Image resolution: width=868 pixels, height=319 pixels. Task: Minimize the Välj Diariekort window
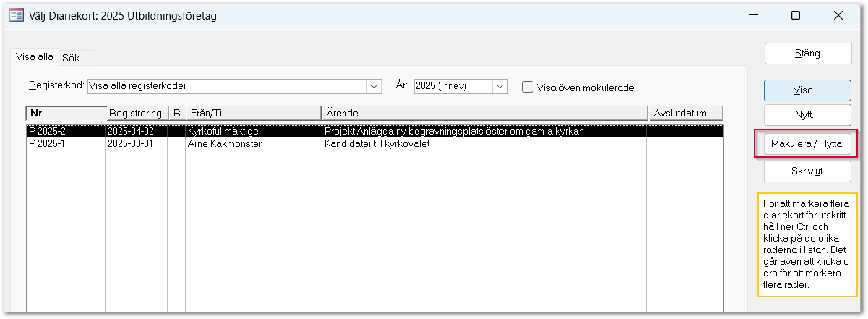point(754,15)
